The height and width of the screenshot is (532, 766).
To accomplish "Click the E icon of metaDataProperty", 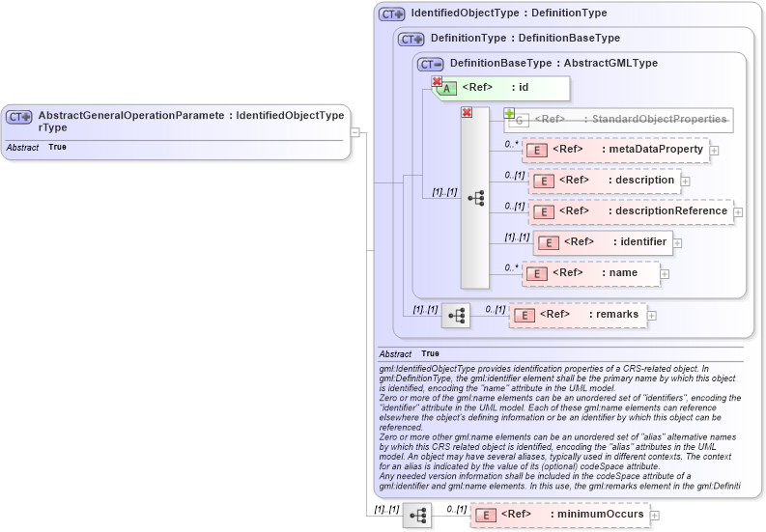I will pyautogui.click(x=537, y=151).
